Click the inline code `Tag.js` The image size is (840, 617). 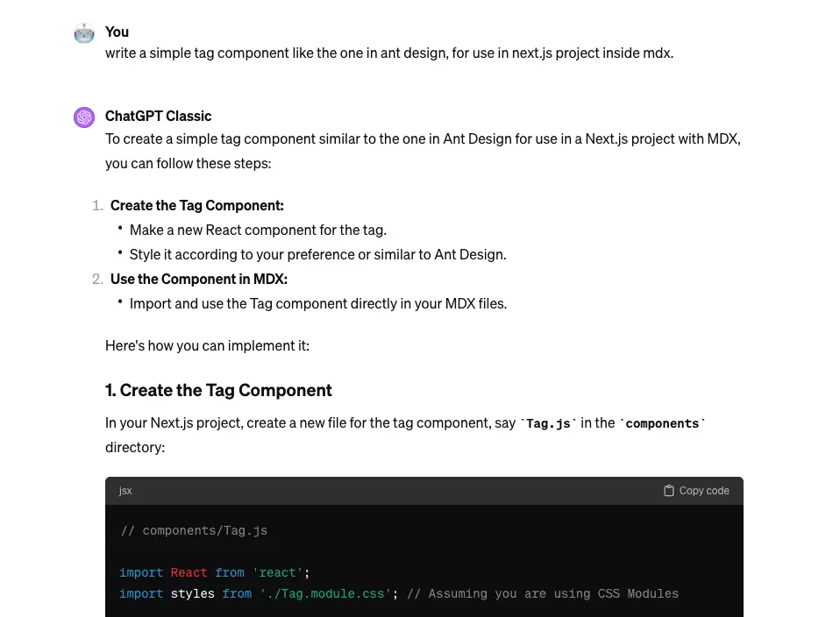[548, 423]
